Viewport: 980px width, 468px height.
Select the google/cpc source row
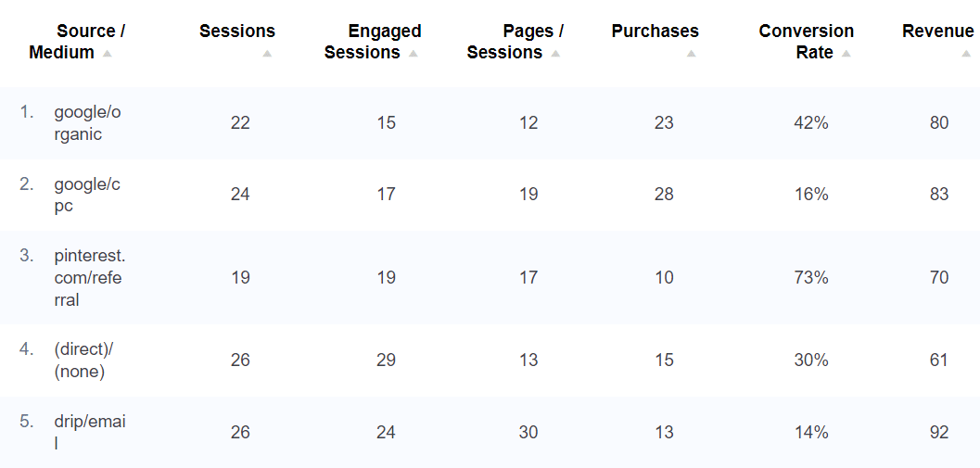coord(87,195)
